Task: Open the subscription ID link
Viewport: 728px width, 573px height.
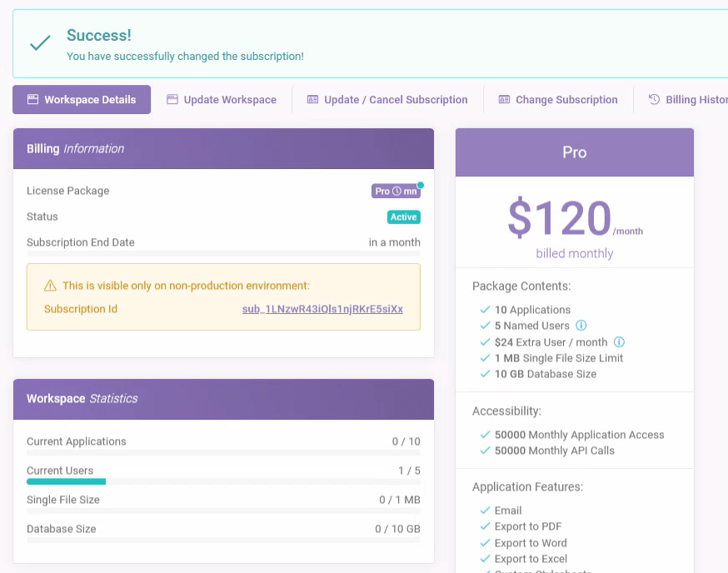Action: click(322, 309)
